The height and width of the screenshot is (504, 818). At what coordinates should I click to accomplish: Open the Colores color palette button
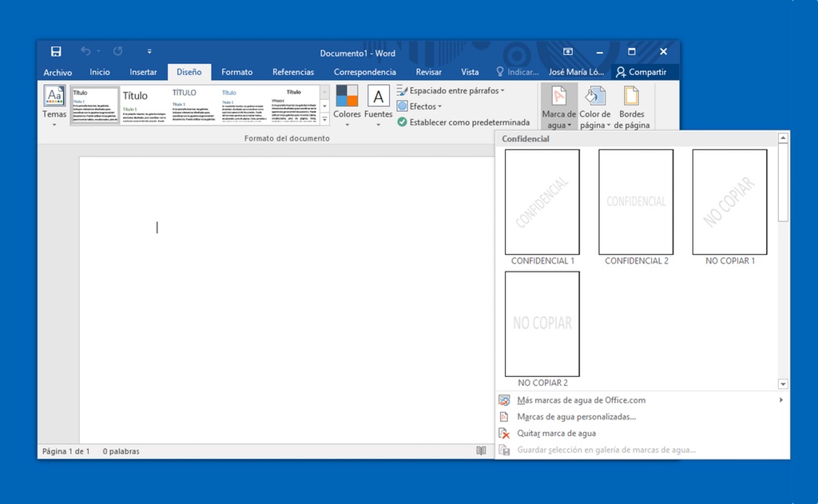tap(347, 105)
